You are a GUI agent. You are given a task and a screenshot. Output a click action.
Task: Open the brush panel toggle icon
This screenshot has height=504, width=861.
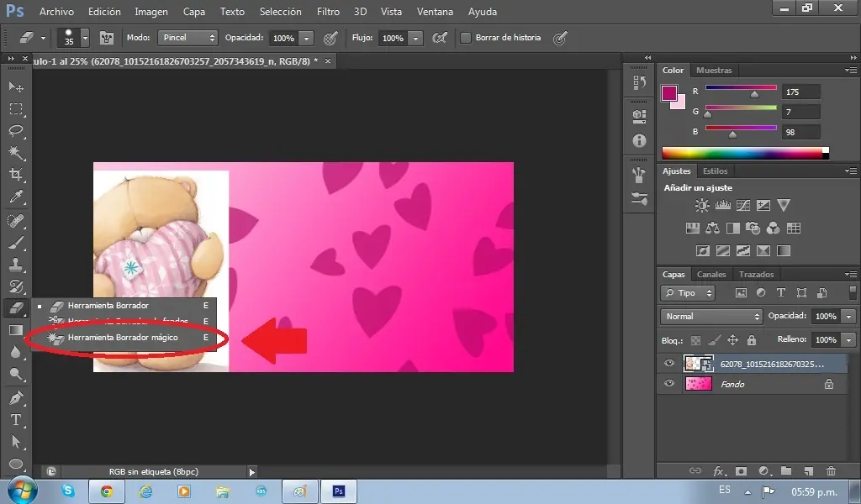[107, 38]
